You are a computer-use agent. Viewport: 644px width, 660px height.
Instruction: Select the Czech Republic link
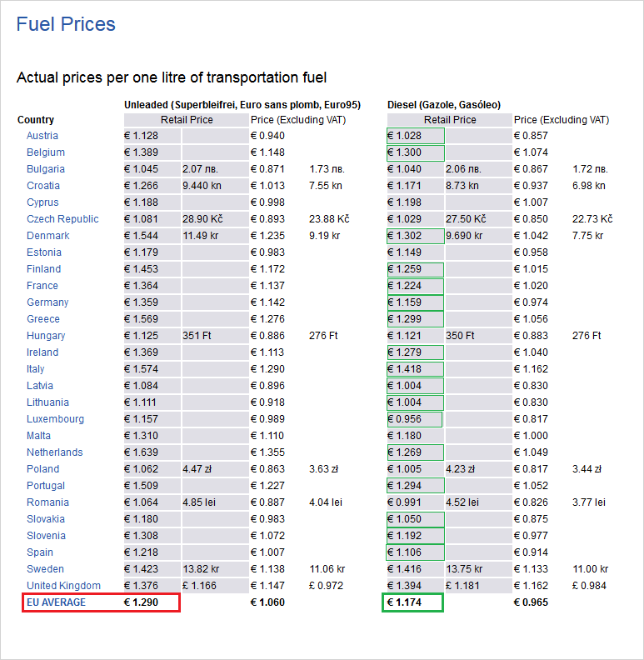pos(62,219)
